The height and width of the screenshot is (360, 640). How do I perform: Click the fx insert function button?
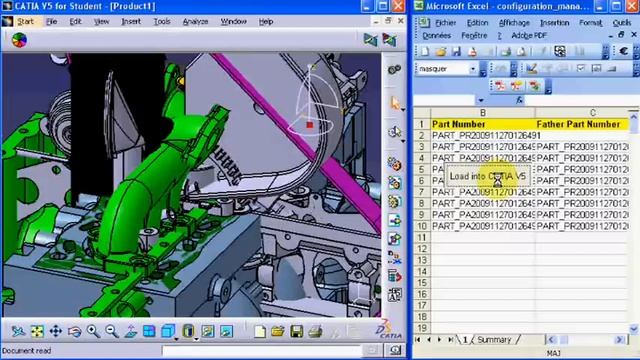[x=519, y=100]
